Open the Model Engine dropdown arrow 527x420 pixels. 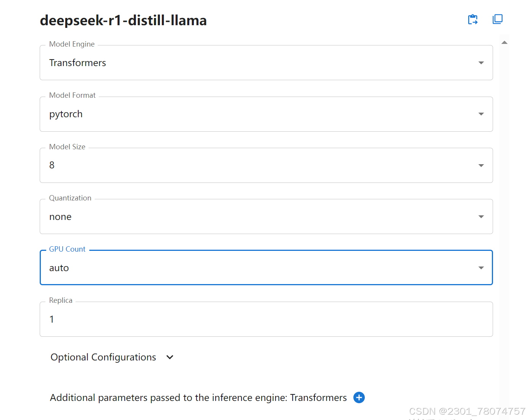(x=481, y=63)
